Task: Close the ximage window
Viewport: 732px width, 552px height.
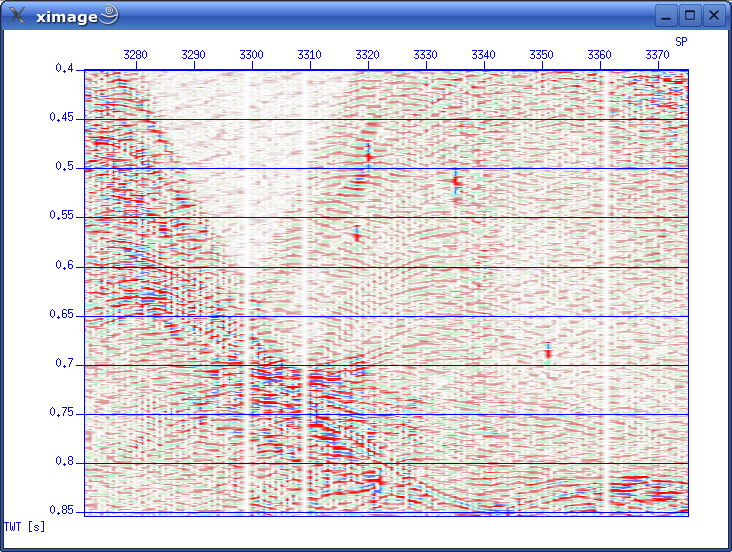Action: (x=714, y=15)
